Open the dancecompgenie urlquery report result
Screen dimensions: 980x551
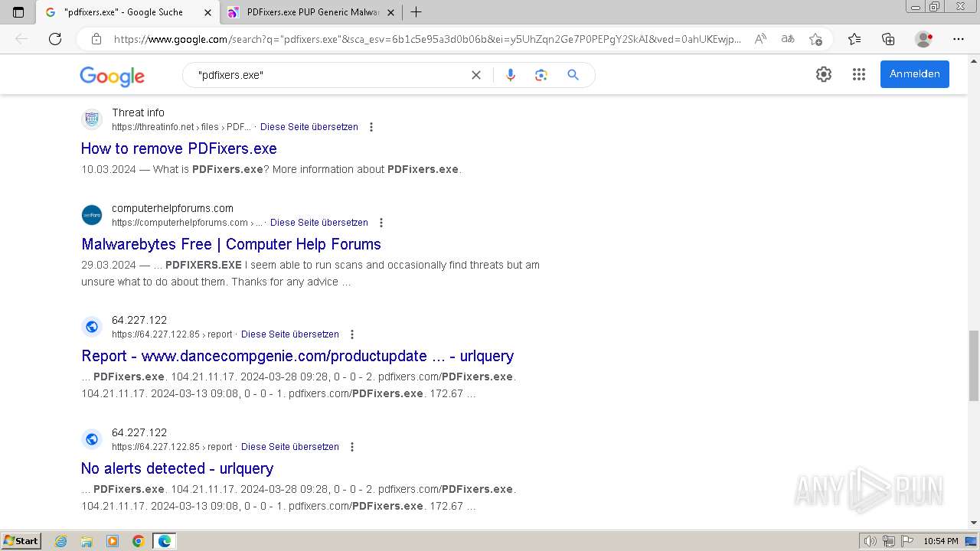click(298, 356)
